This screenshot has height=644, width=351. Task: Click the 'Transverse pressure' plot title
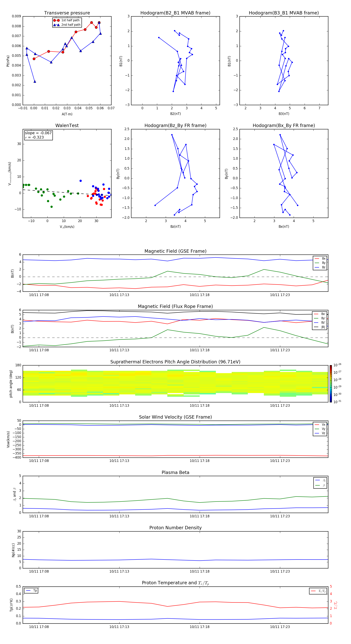click(67, 13)
